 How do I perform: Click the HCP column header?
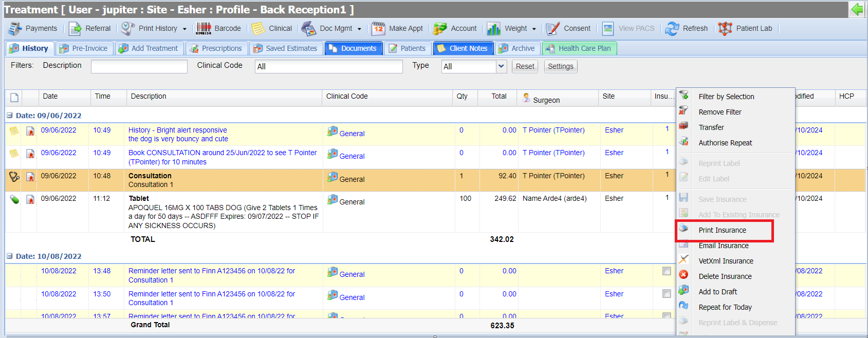[850, 97]
